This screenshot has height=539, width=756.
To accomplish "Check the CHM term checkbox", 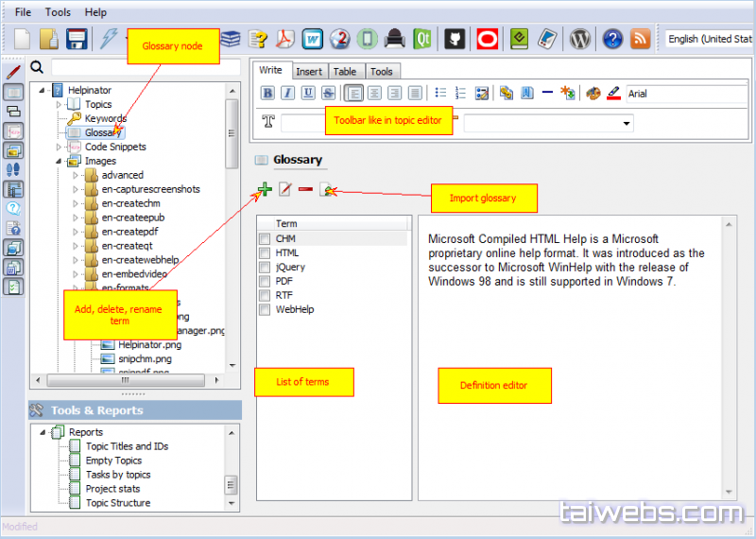I will [265, 239].
